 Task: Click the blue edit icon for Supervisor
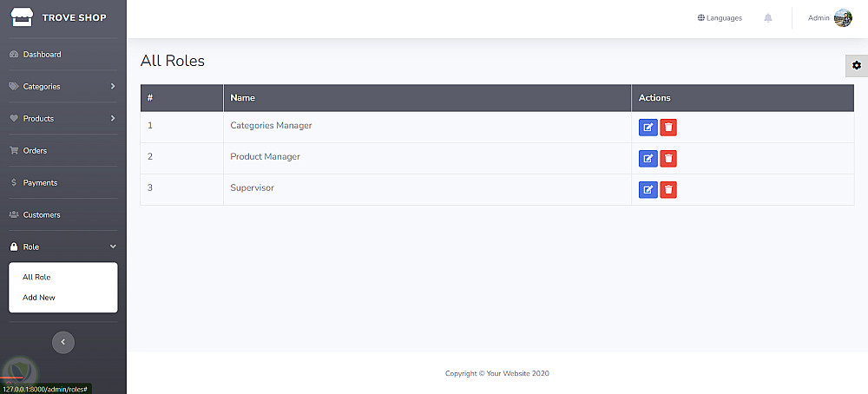coord(648,190)
